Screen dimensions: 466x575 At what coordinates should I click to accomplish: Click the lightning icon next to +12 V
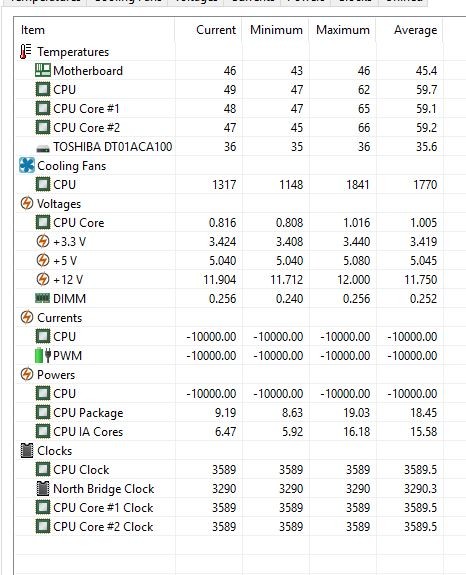point(43,279)
